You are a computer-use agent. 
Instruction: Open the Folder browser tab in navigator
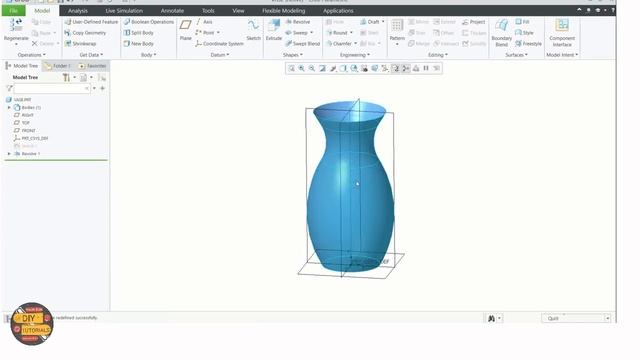pos(58,66)
